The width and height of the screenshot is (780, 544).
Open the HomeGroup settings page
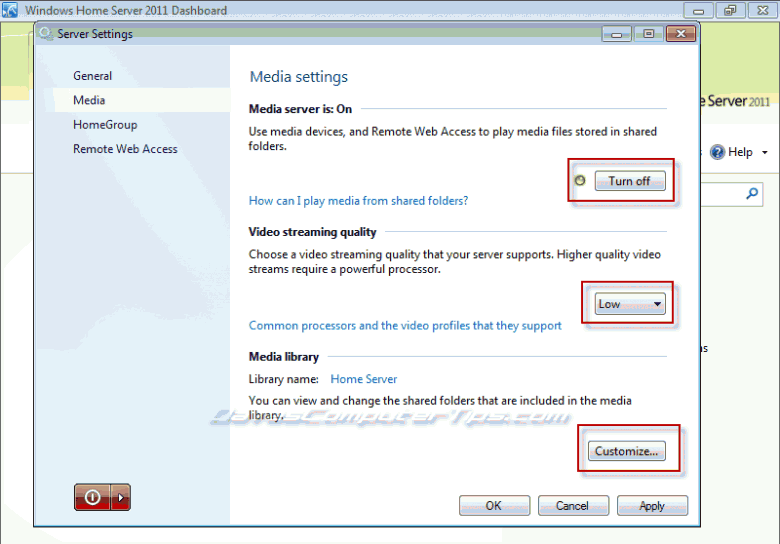105,125
